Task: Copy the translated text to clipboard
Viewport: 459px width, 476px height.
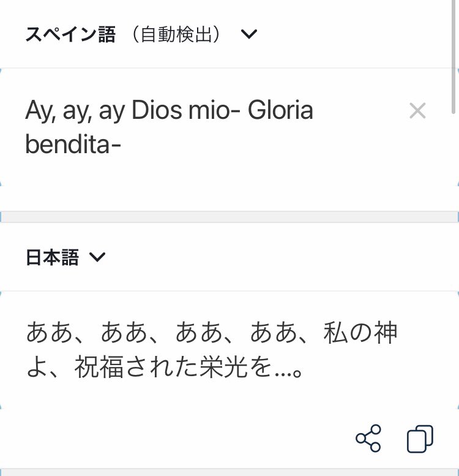Action: 420,438
